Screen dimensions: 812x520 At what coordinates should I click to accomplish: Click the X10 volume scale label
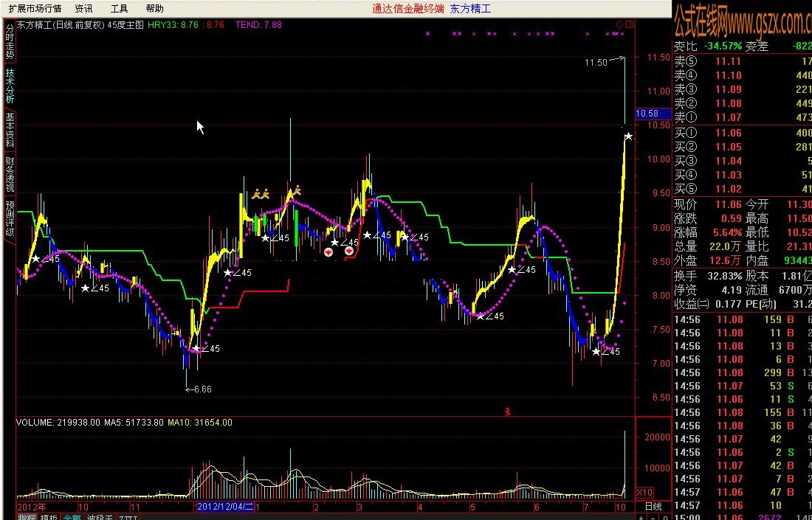click(644, 492)
